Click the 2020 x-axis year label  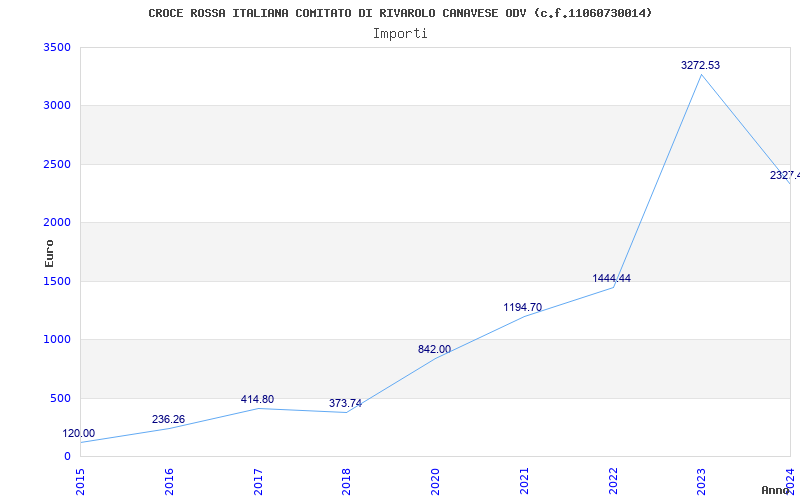435,482
